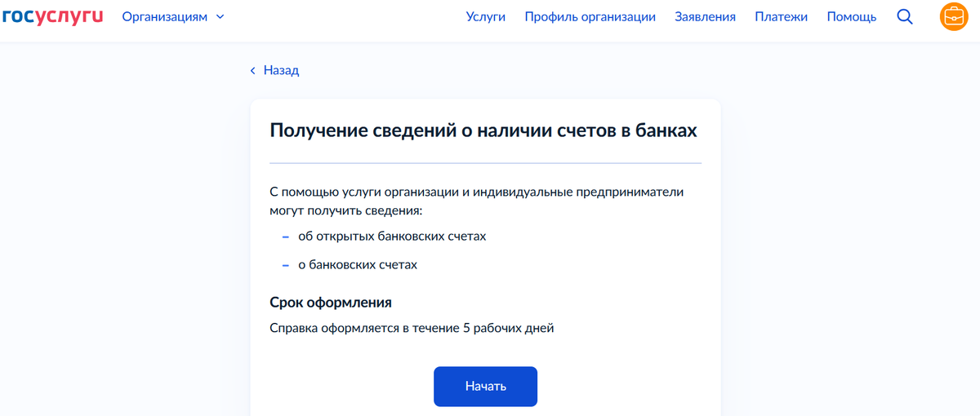
Task: Open the orange briefcase organization profile icon
Action: click(x=953, y=16)
